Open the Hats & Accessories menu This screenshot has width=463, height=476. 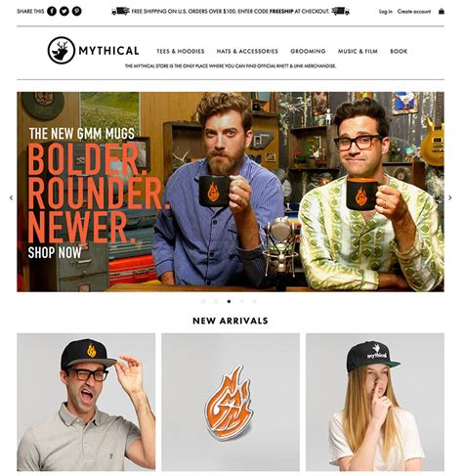(247, 51)
